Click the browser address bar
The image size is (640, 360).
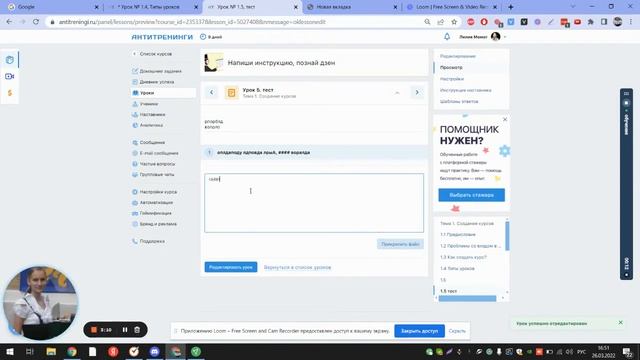pos(237,22)
